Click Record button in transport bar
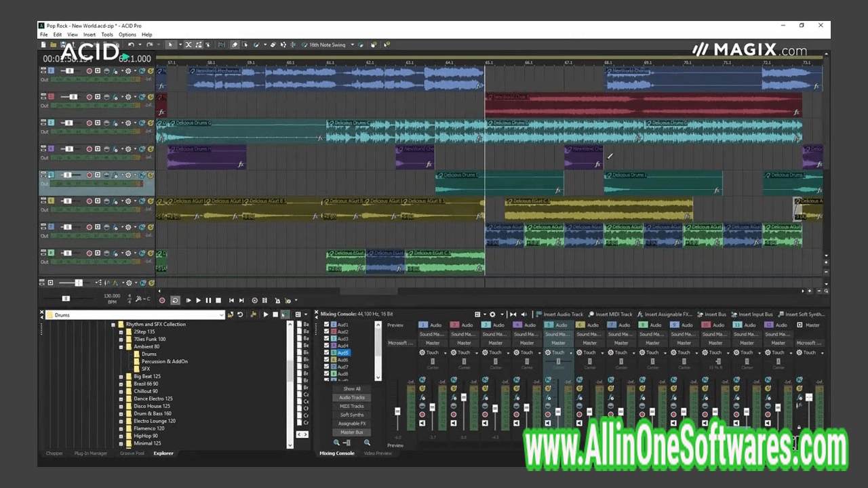 pyautogui.click(x=162, y=300)
